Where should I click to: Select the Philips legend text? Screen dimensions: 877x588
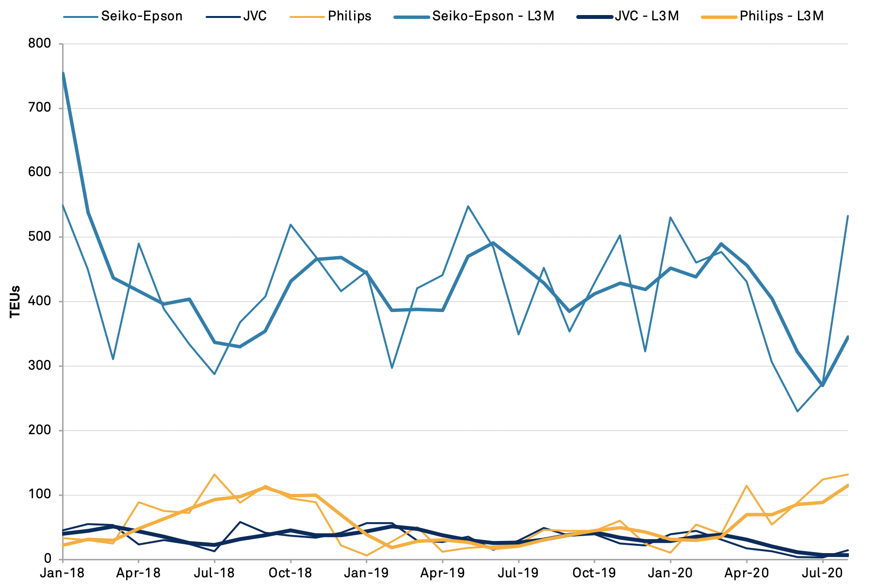coord(349,16)
